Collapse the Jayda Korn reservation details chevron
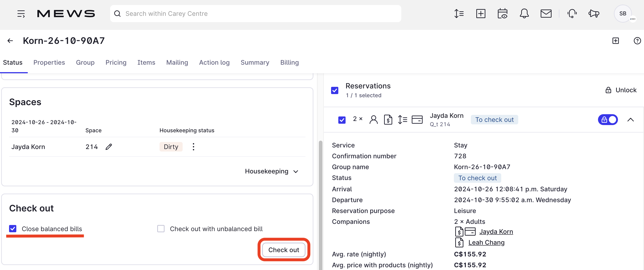The image size is (644, 270). click(630, 120)
